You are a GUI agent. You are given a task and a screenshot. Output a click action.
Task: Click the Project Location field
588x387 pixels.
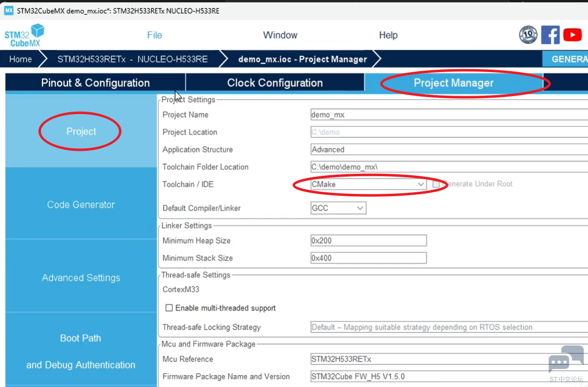pyautogui.click(x=449, y=132)
